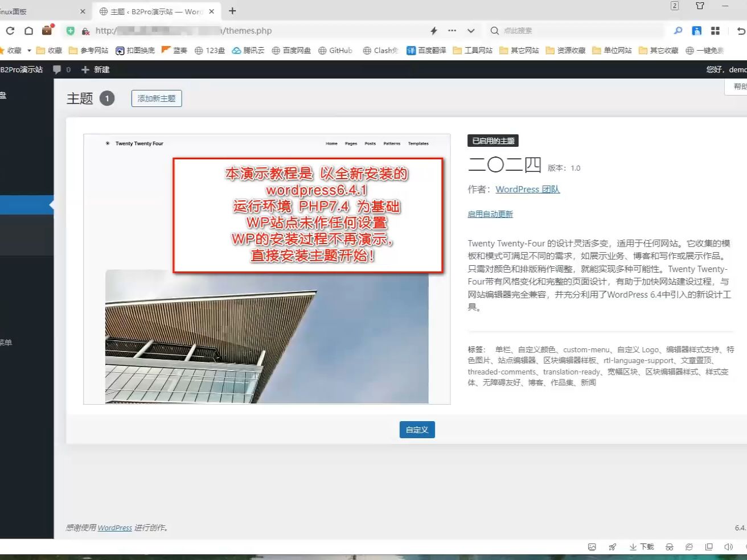Open a new browser tab with plus
747x560 pixels.
pyautogui.click(x=232, y=11)
